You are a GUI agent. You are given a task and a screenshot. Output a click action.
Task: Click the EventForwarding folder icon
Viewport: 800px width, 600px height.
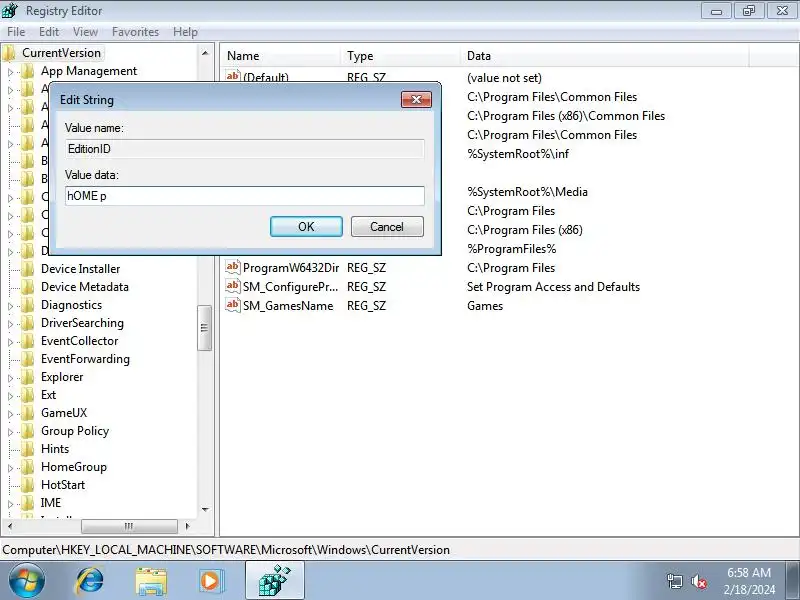coord(28,359)
